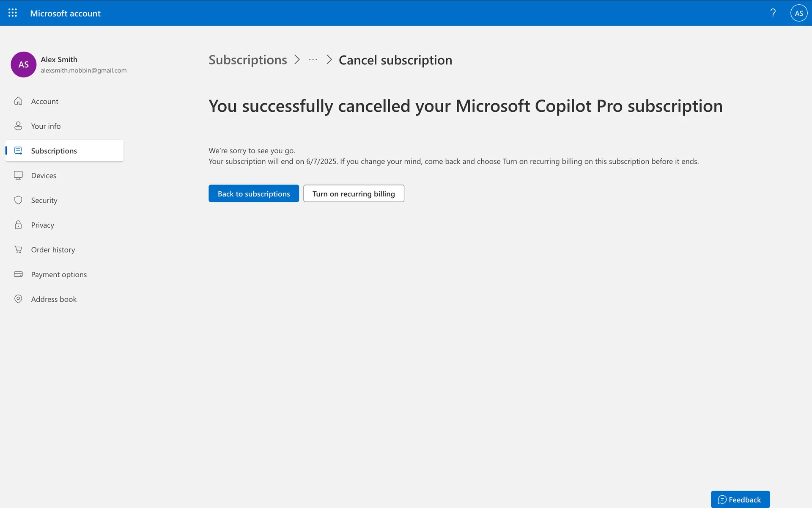Click the Privacy lock icon

[x=18, y=225]
